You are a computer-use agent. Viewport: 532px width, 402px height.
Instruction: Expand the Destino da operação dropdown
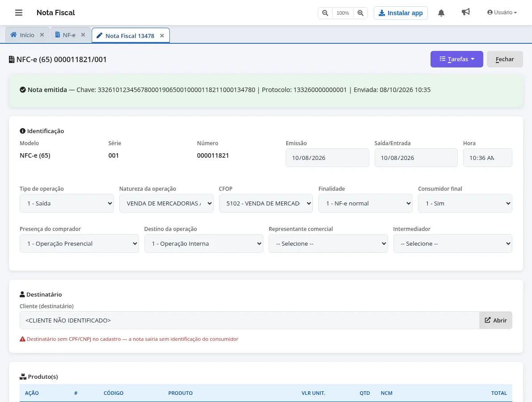pyautogui.click(x=203, y=243)
